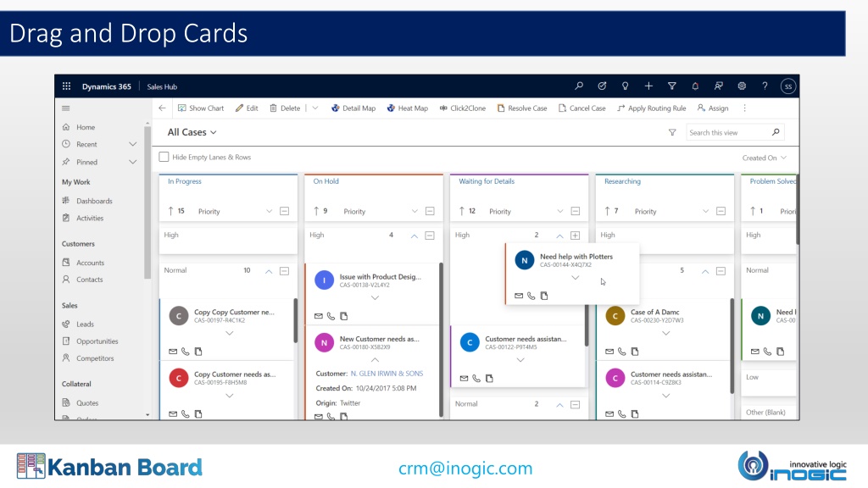868x488 pixels.
Task: Click email icon on Issue with Product Design card
Action: [319, 317]
